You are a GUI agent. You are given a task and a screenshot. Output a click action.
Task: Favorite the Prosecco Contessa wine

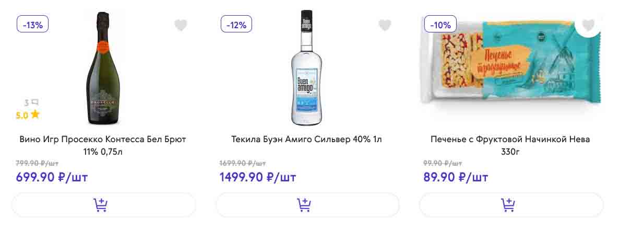181,25
